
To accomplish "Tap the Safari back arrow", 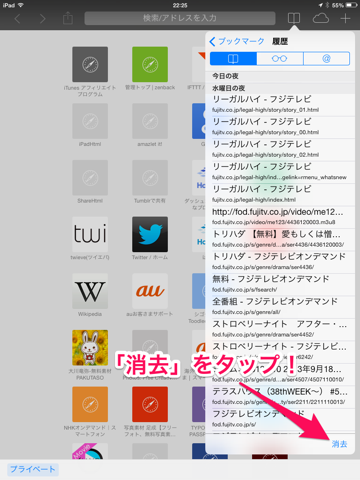I will [17, 19].
